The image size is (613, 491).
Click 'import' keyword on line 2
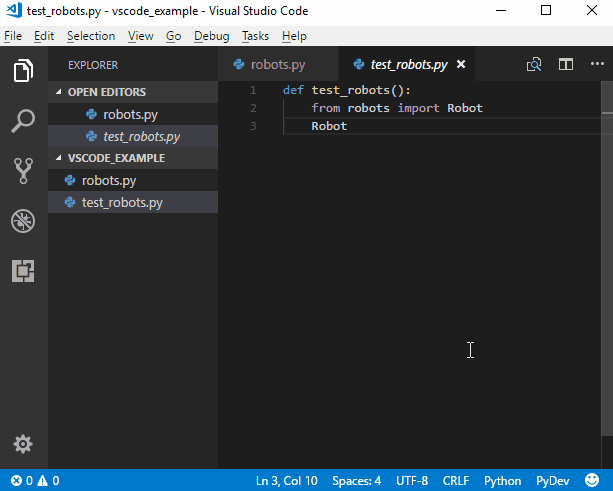418,108
